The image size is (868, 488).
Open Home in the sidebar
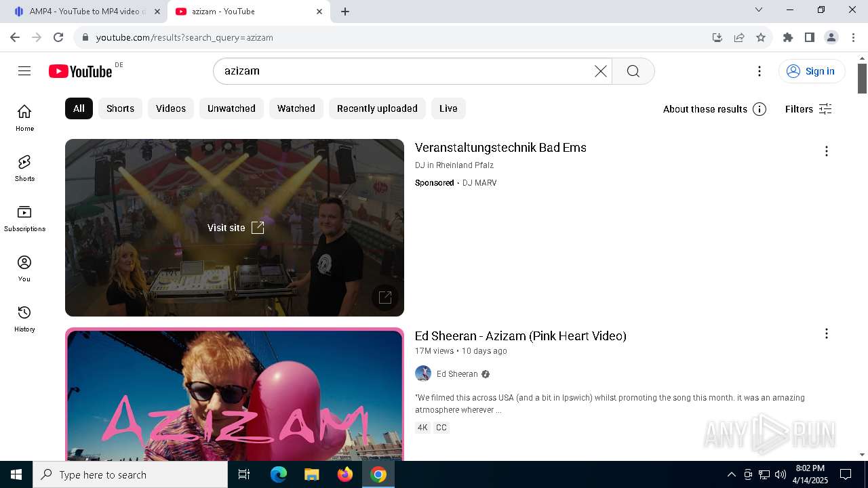point(24,118)
